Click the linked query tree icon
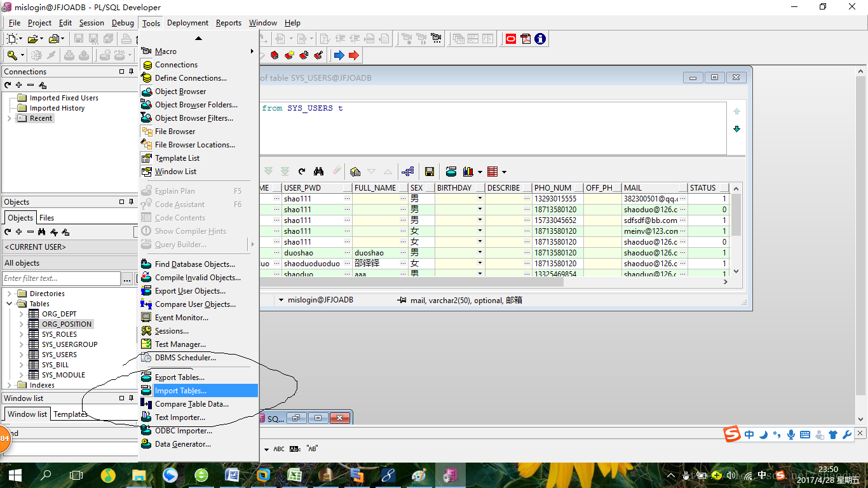This screenshot has height=488, width=868. (x=408, y=172)
